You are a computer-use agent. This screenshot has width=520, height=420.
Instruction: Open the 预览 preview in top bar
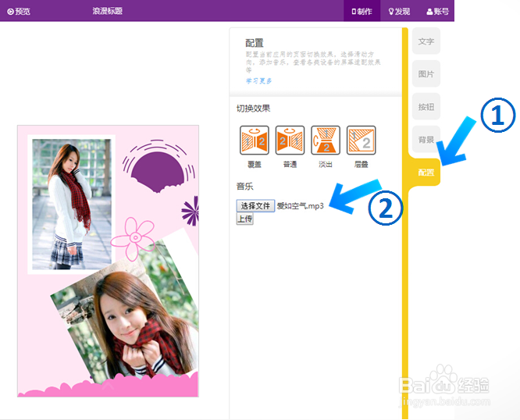(19, 11)
